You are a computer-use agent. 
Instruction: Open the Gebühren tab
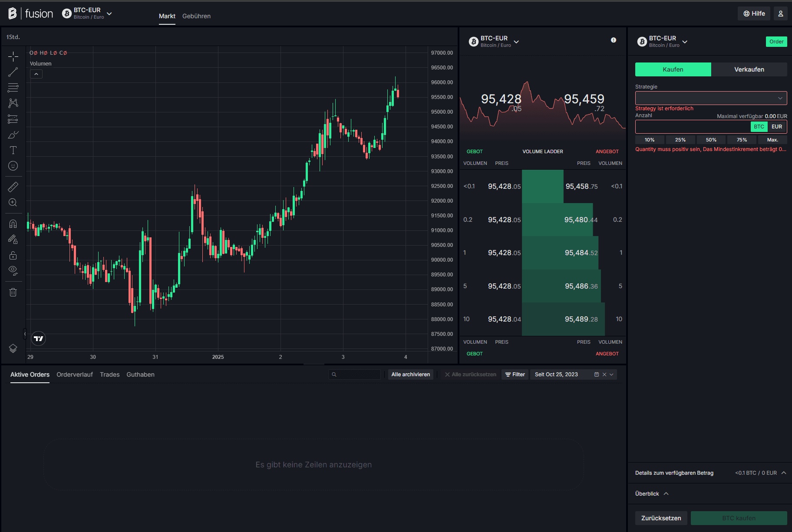pyautogui.click(x=196, y=16)
